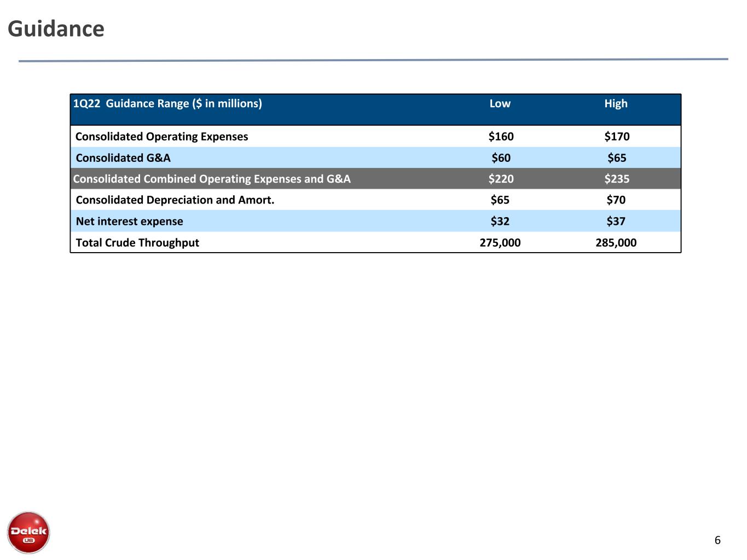Screen dimensions: 747x560
Task: Select the Consolidated Operating Expenses row label
Action: click(x=161, y=137)
